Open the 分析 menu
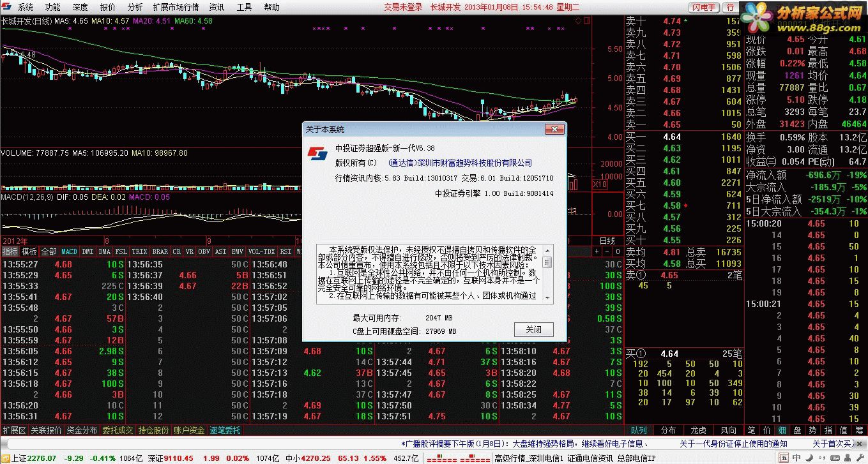This screenshot has height=464, width=868. coord(135,7)
